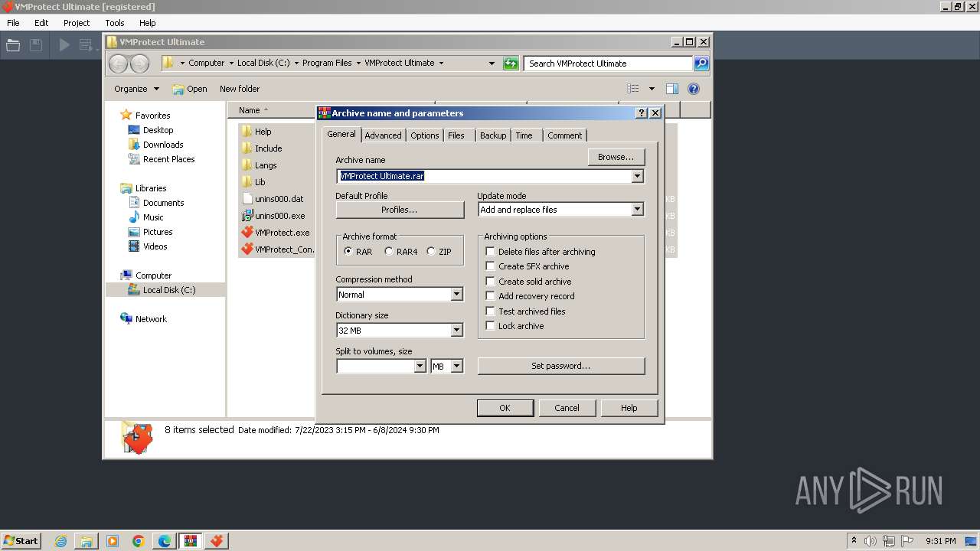Enable Create solid archive option
Viewport: 980px width, 551px height.
pos(491,282)
